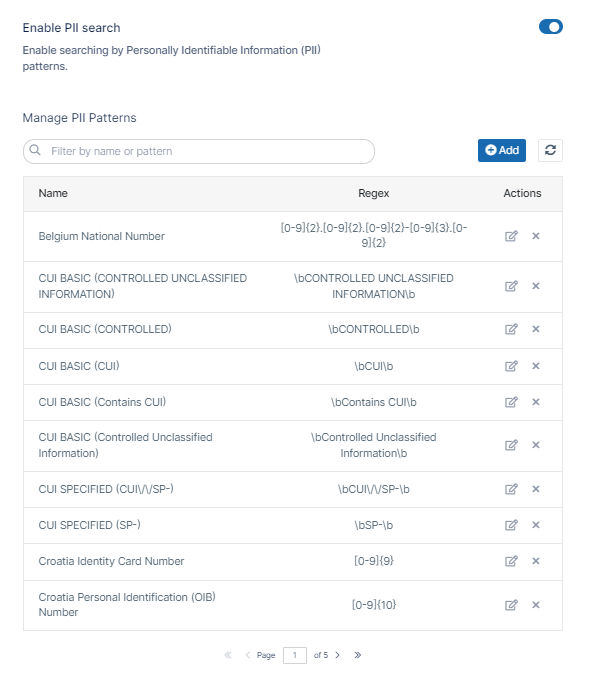Select the Belgium National Number regex cell
596x689 pixels.
coord(374,235)
